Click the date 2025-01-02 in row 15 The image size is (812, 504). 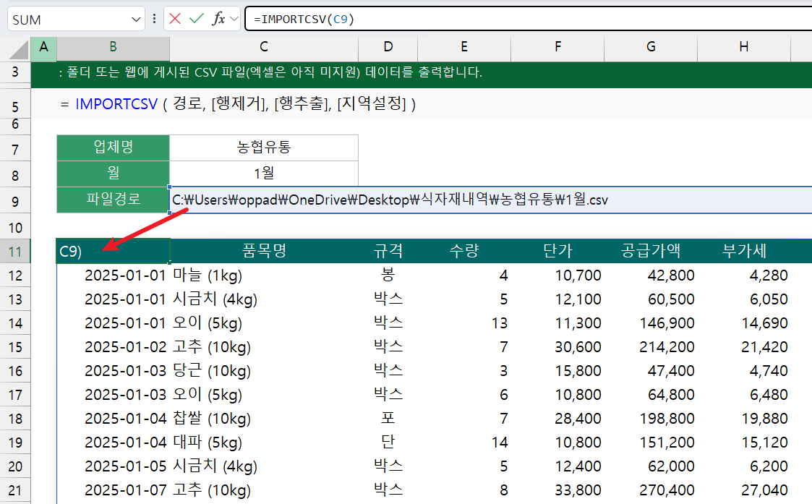tap(125, 347)
